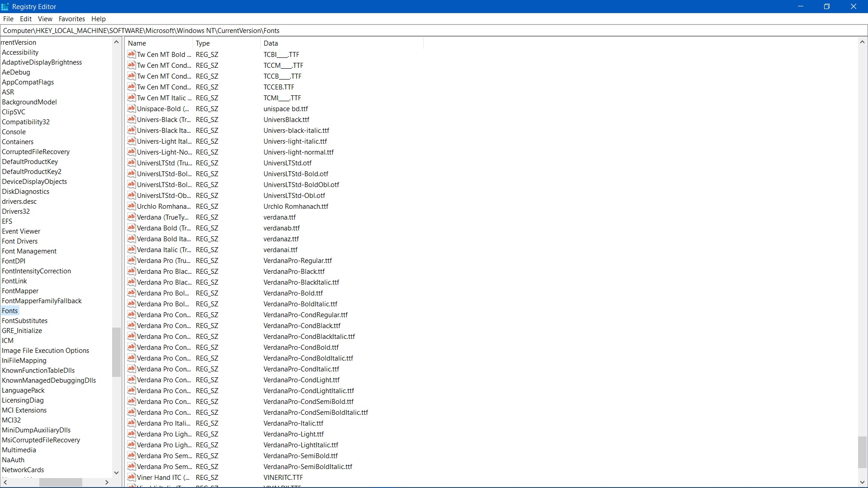Select the IniFileMapping key
868x488 pixels.
click(x=24, y=361)
